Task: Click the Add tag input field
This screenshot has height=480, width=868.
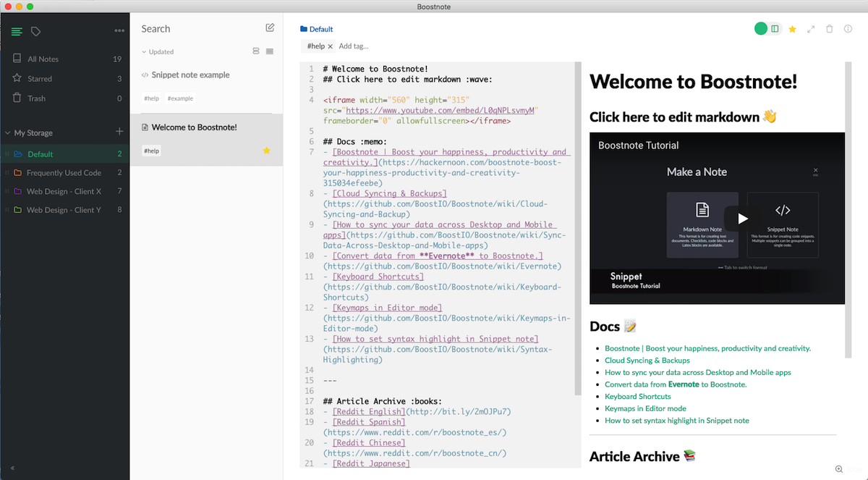Action: (354, 46)
